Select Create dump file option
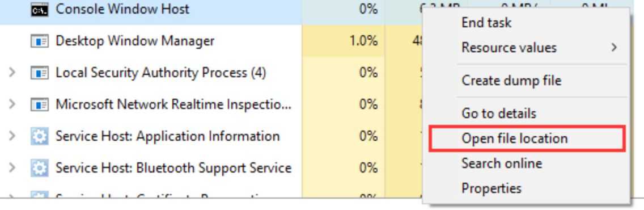The image size is (644, 210). 511,81
